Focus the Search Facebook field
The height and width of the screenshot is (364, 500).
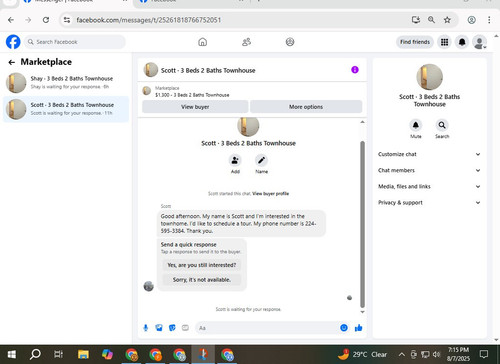[x=75, y=42]
